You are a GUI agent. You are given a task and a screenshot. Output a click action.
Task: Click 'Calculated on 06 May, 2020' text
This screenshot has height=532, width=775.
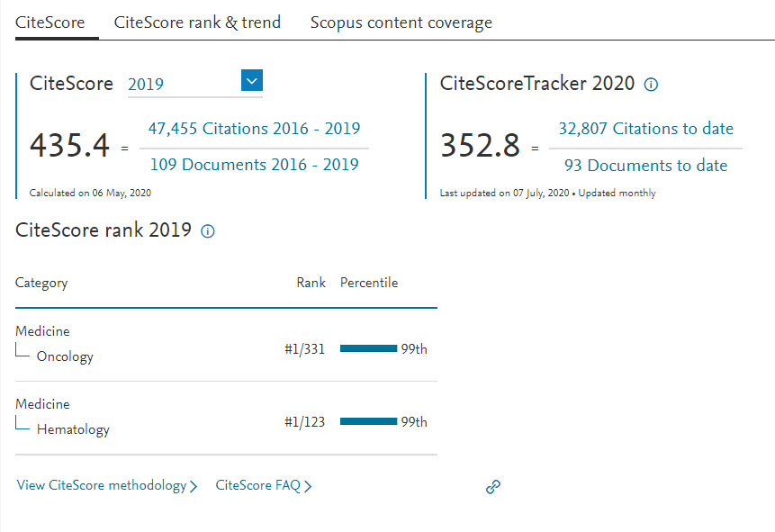point(90,193)
